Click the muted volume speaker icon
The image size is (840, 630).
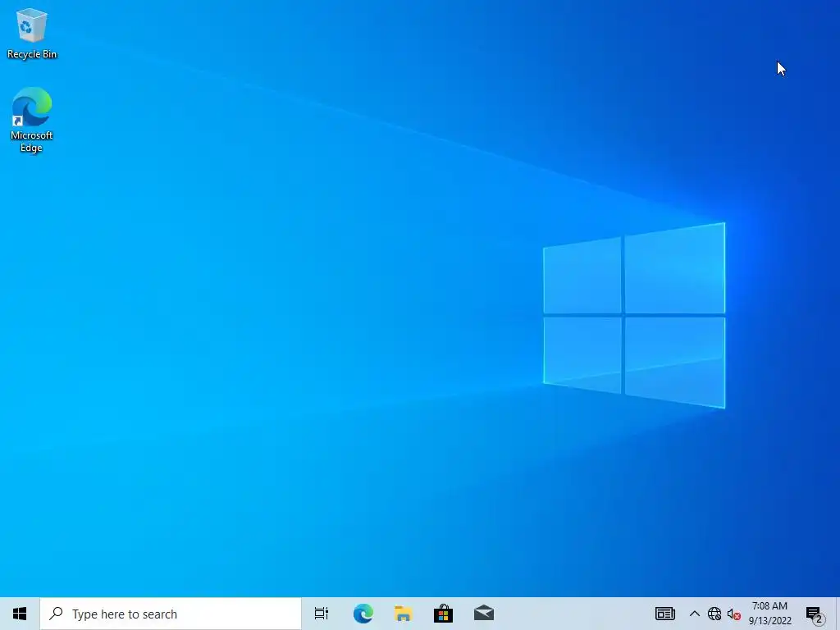(x=734, y=614)
